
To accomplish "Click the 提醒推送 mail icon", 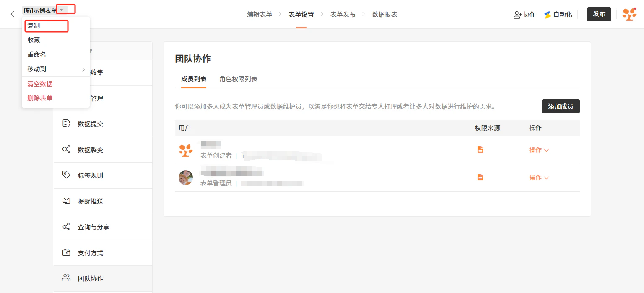I will (66, 201).
